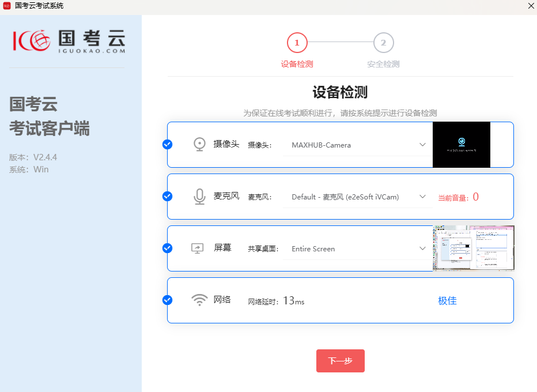Open the Entire Screen dropdown

(x=358, y=248)
